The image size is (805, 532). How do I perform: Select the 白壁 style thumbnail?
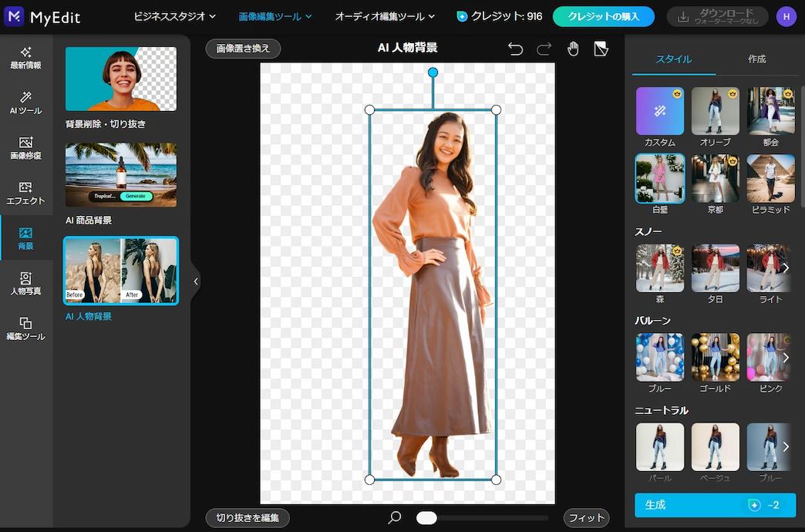click(x=659, y=178)
